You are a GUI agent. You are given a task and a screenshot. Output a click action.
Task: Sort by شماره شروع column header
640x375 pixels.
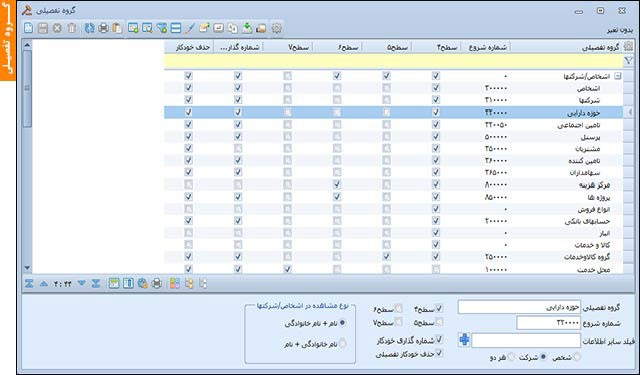pos(486,47)
